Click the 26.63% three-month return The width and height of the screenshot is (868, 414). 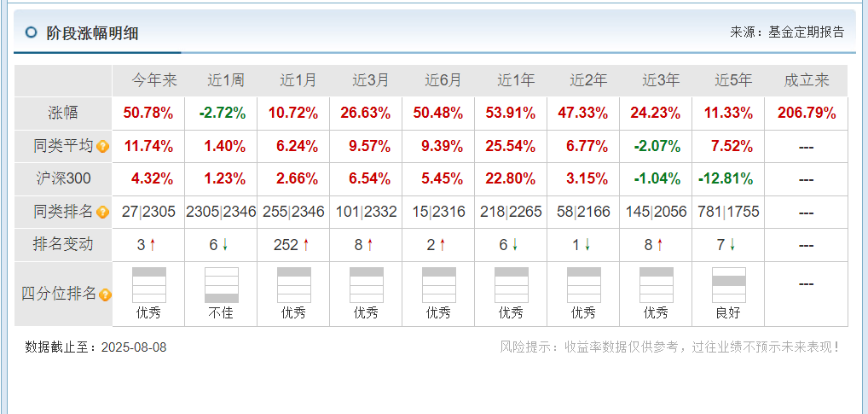pyautogui.click(x=365, y=114)
